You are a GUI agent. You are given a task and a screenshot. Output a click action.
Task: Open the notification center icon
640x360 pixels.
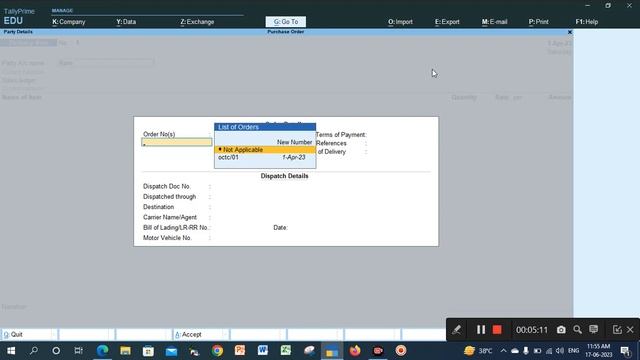coord(625,351)
